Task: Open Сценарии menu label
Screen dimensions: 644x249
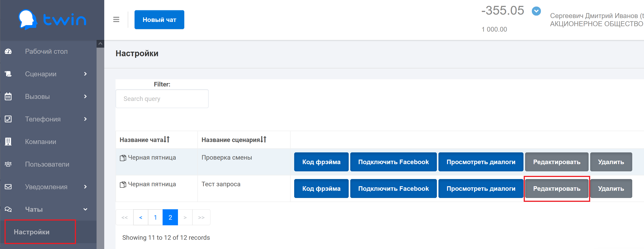Action: pyautogui.click(x=41, y=74)
